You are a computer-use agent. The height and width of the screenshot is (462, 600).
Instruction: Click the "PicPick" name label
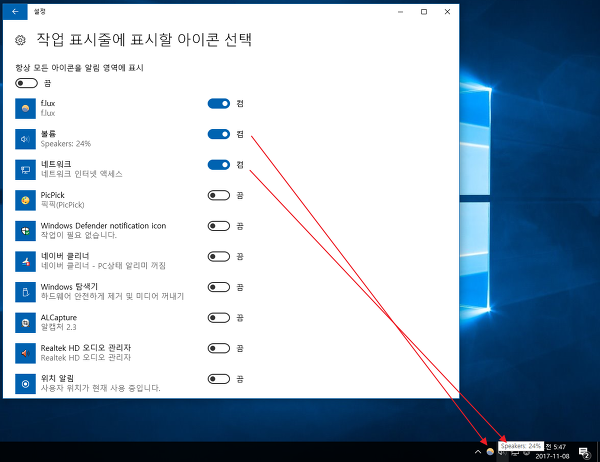tap(52, 195)
